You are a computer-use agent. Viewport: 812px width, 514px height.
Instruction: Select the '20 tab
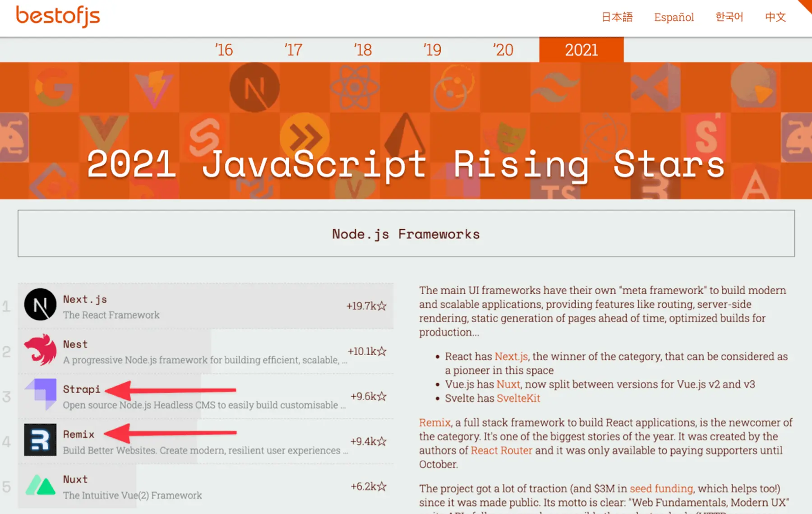click(503, 50)
